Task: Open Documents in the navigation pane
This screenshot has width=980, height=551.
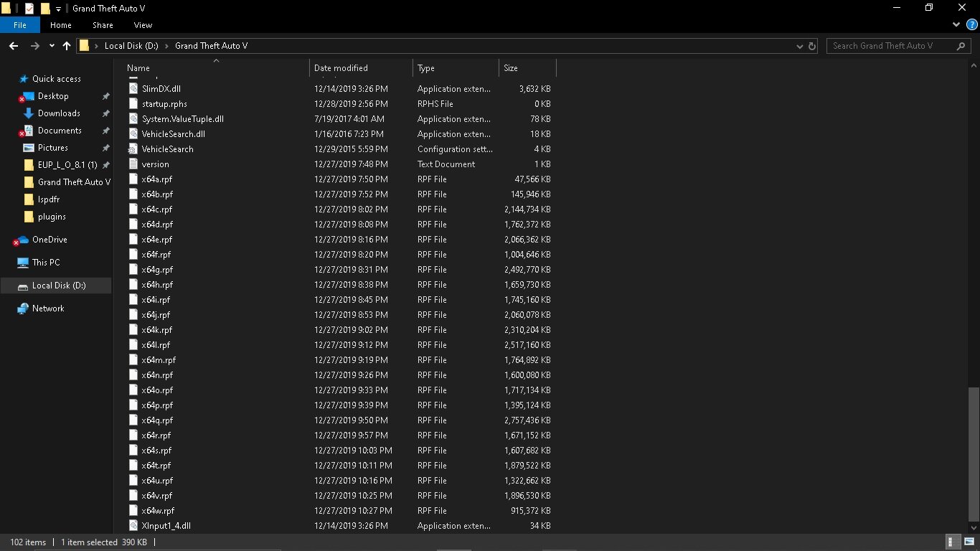Action: click(x=60, y=131)
